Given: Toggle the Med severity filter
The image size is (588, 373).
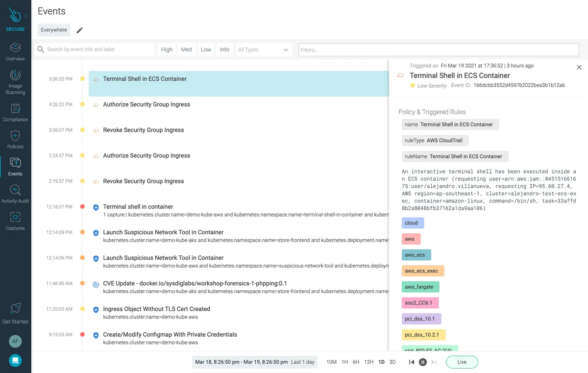Looking at the screenshot, I should point(186,50).
